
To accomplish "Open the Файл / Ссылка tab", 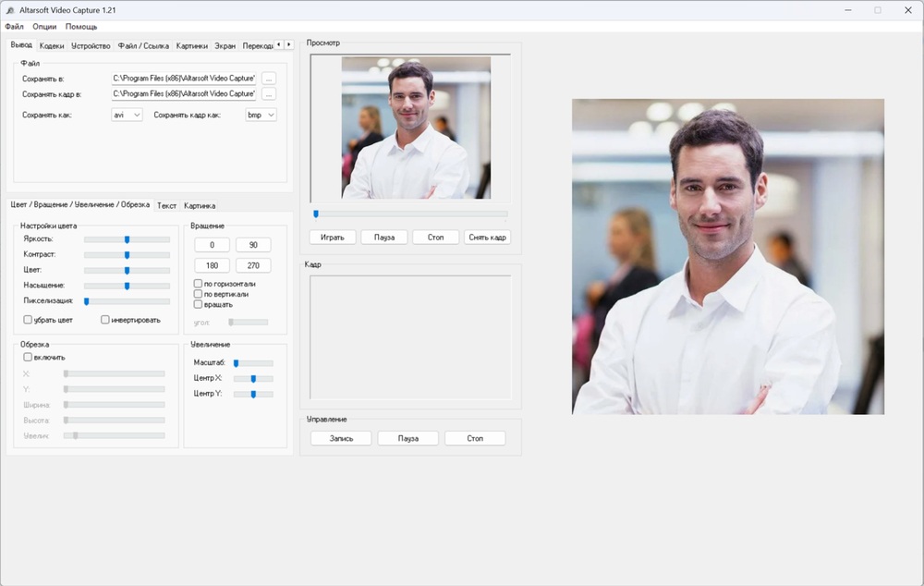I will click(x=143, y=46).
